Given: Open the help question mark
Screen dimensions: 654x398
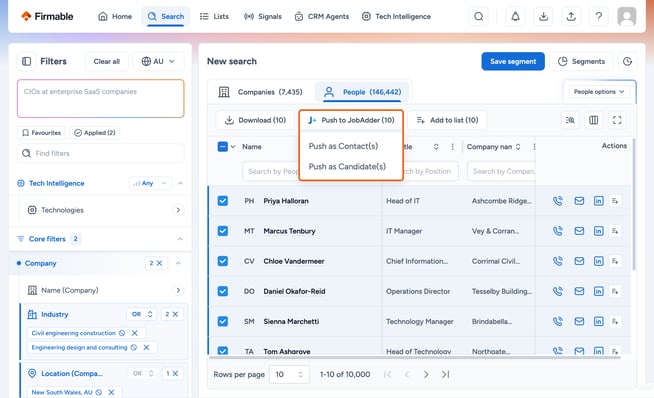Looking at the screenshot, I should (x=599, y=17).
